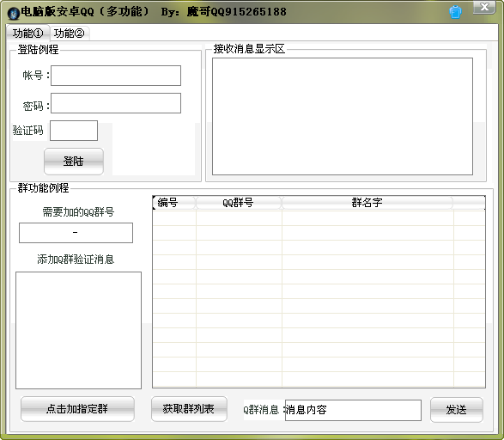Click the 添加Q群验证消息 verification text box

78,330
